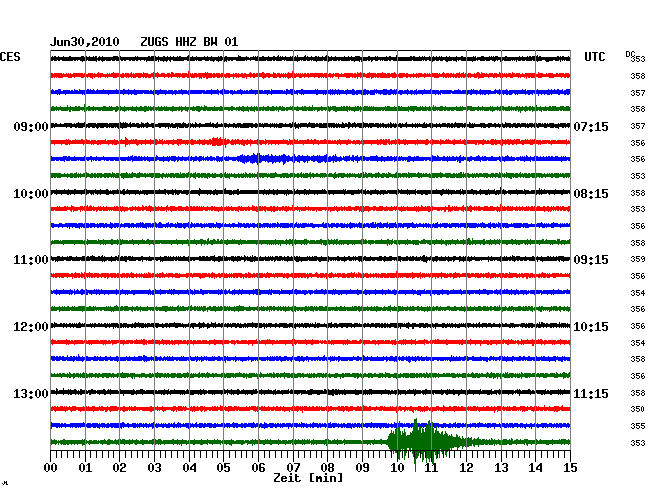Click the "Zeit [min]" axis title
This screenshot has width=650, height=494.
(x=308, y=478)
